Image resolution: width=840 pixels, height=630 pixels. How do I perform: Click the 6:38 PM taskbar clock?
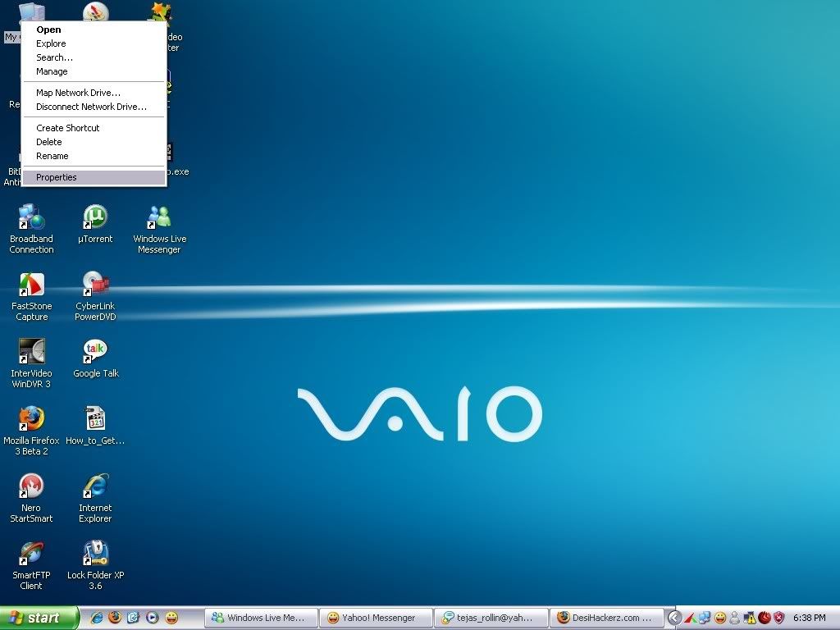(810, 618)
